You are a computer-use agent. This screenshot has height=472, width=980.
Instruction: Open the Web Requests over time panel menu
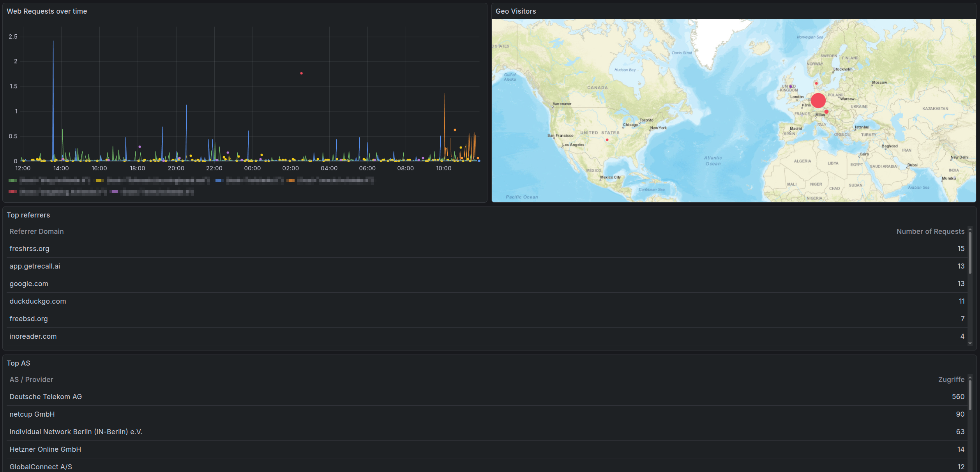coord(47,11)
